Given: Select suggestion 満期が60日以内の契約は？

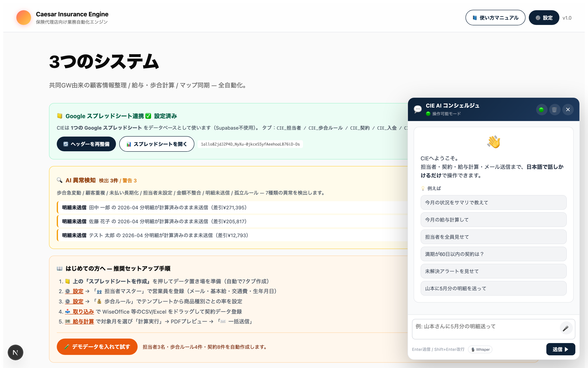Looking at the screenshot, I should tap(493, 254).
